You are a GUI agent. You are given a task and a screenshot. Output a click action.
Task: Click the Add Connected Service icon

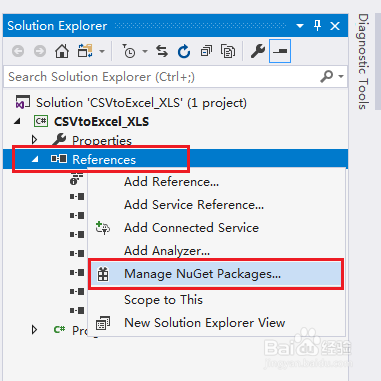pos(103,228)
